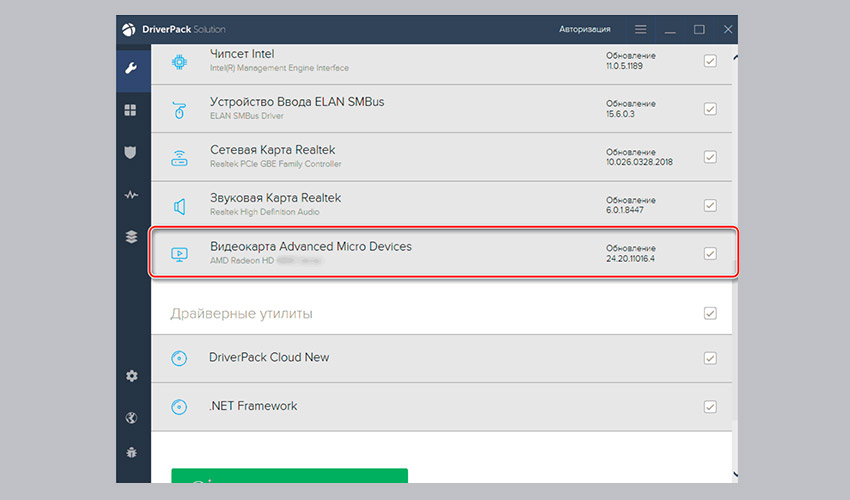
Task: Click the Устройство Ввода ELAN SMBus mouse icon
Action: (x=179, y=109)
